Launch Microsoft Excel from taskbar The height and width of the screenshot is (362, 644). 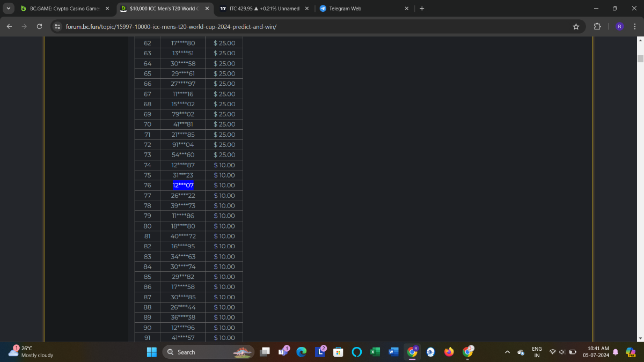[x=375, y=352]
